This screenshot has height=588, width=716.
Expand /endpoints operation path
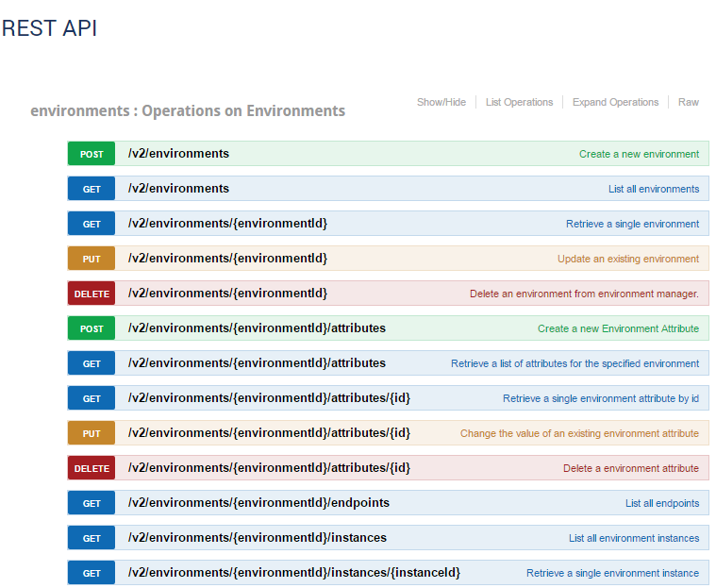258,502
